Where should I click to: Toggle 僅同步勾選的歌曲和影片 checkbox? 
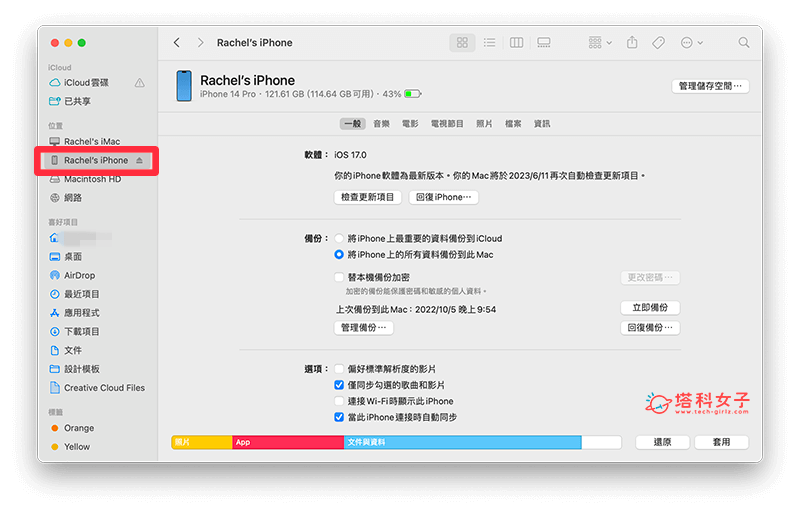(339, 385)
